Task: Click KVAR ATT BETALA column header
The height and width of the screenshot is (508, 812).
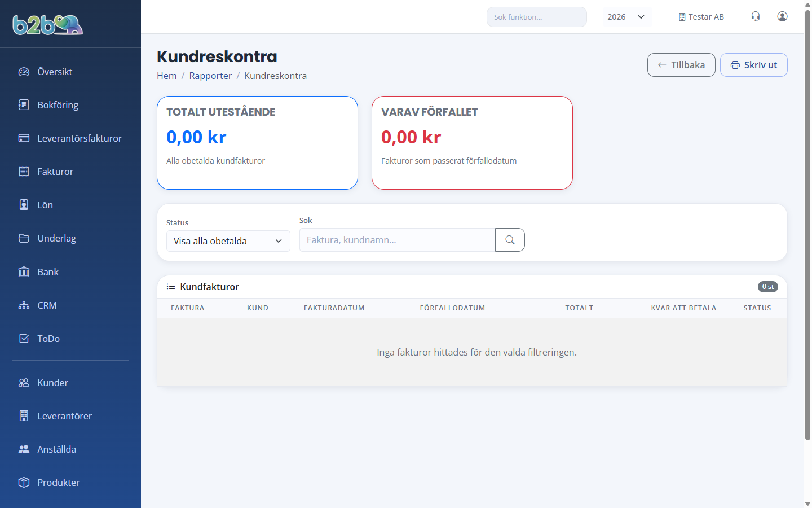Action: [x=683, y=308]
